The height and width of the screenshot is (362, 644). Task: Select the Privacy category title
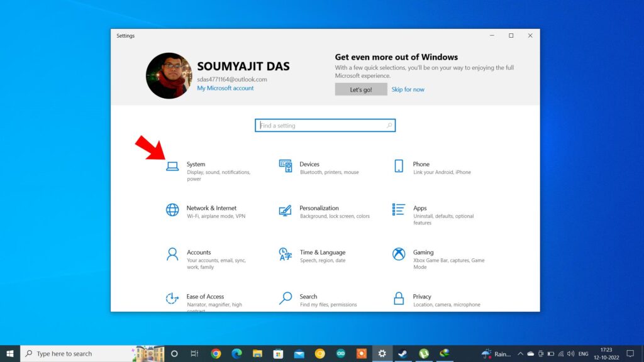(422, 297)
